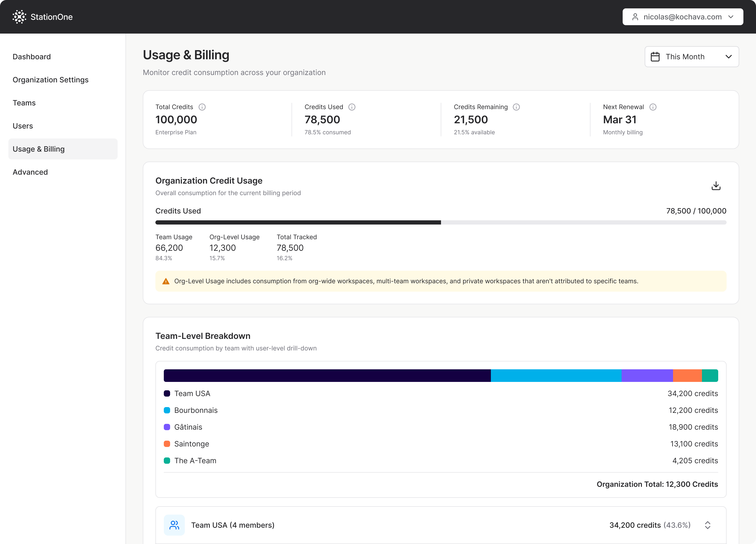
Task: Click the StationOne logo icon
Action: point(19,17)
